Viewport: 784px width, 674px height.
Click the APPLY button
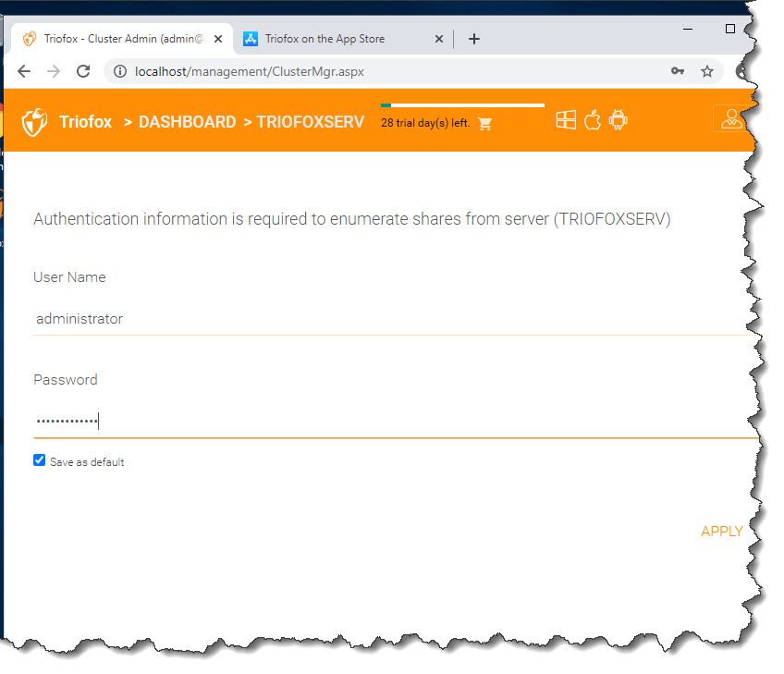[x=721, y=531]
